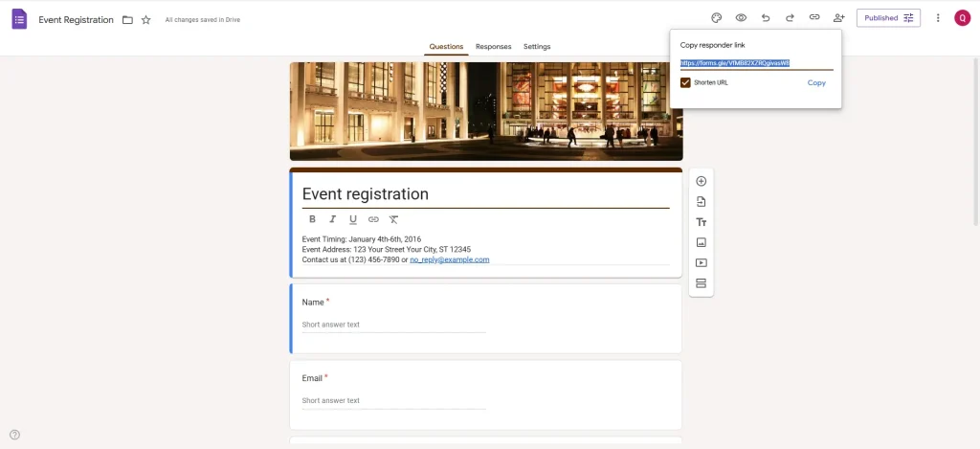Image resolution: width=980 pixels, height=449 pixels.
Task: Click Copy in responder link popup
Action: (816, 82)
